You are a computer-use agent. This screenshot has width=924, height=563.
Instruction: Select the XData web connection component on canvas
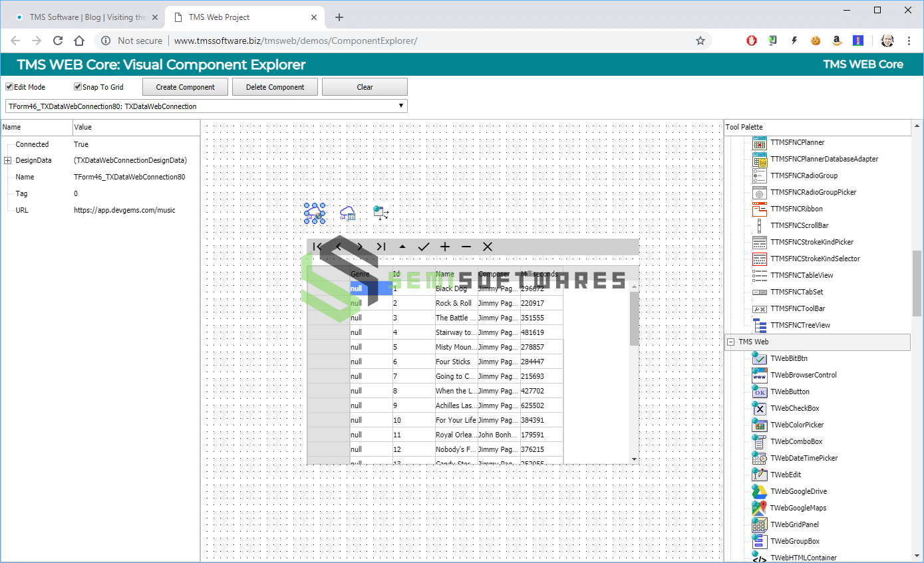pos(315,213)
